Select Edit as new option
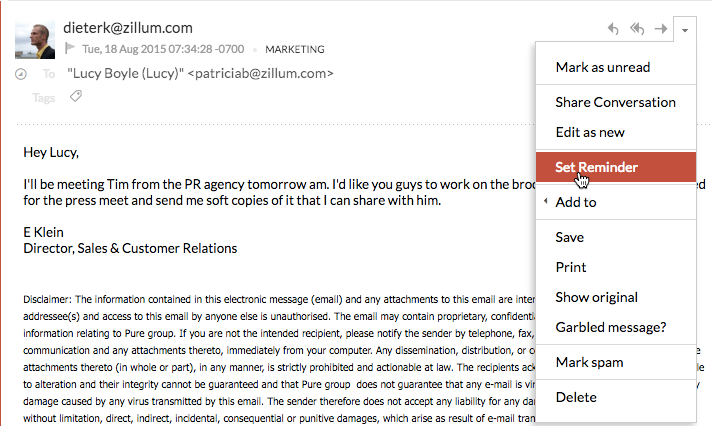The width and height of the screenshot is (712, 426). pyautogui.click(x=589, y=132)
